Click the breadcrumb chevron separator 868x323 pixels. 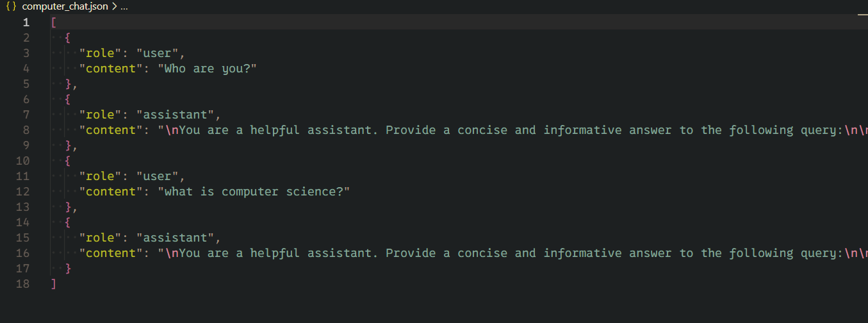[113, 6]
